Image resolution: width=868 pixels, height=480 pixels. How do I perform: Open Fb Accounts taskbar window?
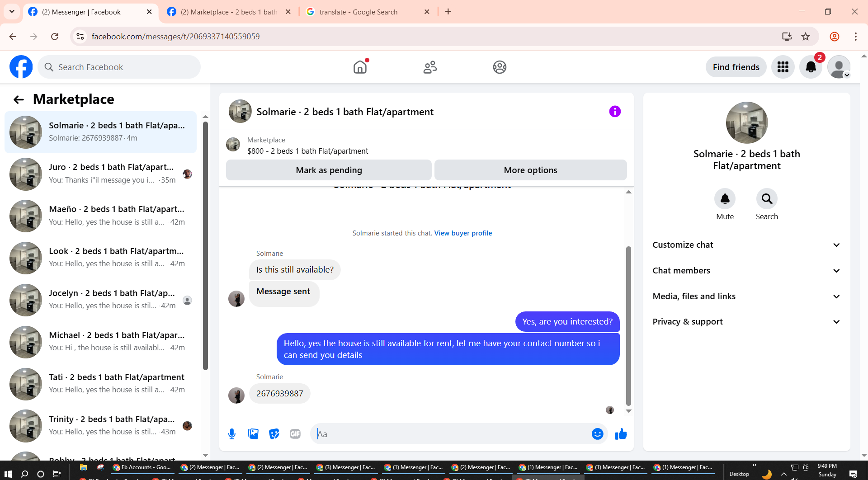coord(142,467)
